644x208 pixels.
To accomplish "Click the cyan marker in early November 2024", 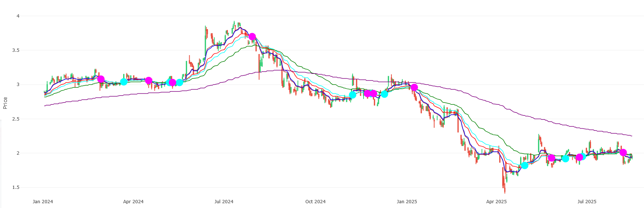I will point(353,95).
